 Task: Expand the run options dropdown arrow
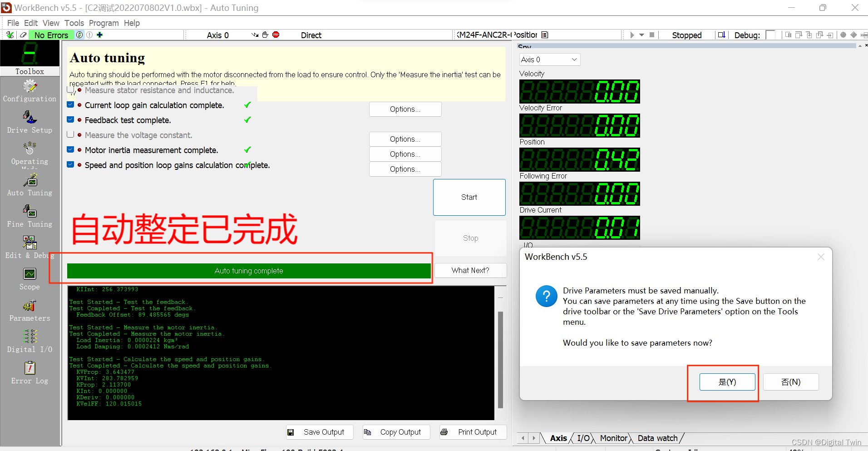coord(642,35)
